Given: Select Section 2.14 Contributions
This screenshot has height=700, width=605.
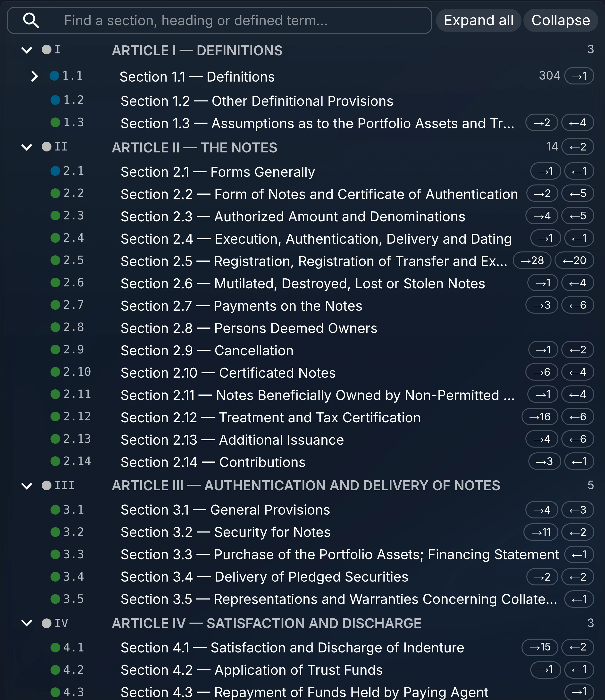Looking at the screenshot, I should point(213,462).
